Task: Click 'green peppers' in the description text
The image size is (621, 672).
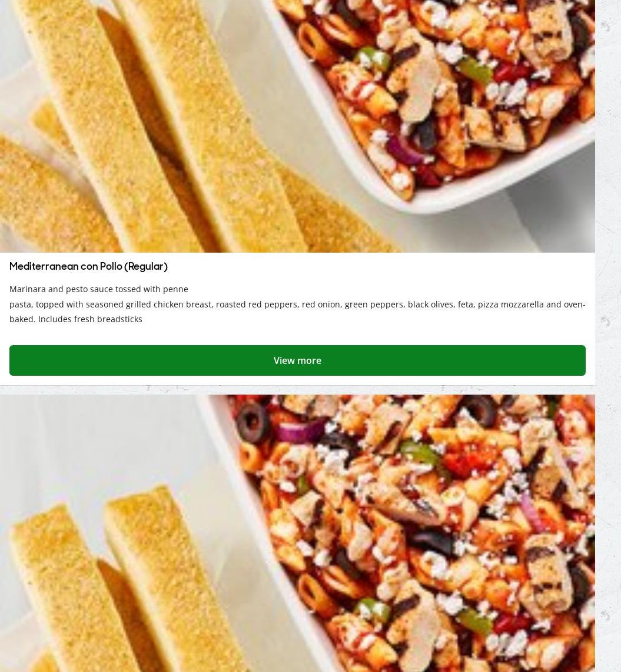Action: pos(374,304)
